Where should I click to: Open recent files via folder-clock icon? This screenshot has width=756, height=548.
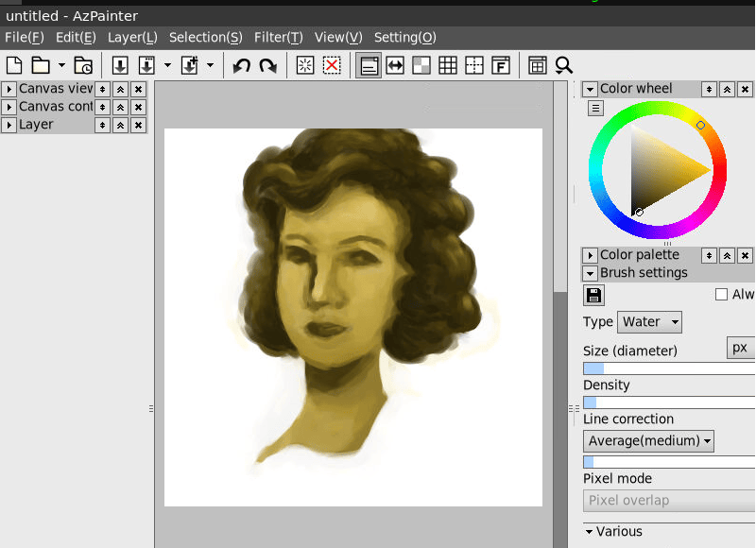click(x=84, y=65)
